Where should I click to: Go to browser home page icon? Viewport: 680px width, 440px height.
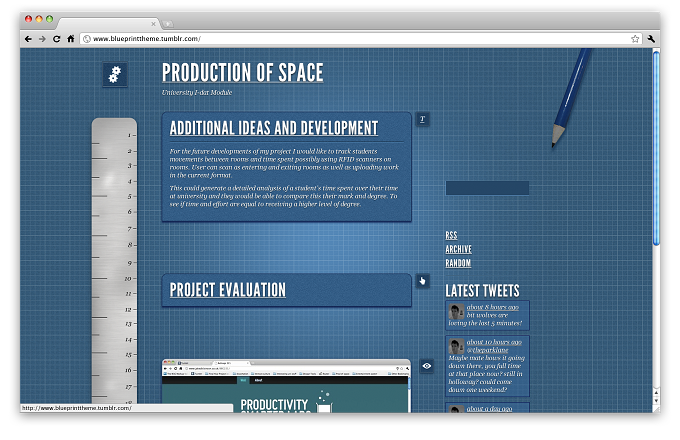(x=71, y=39)
